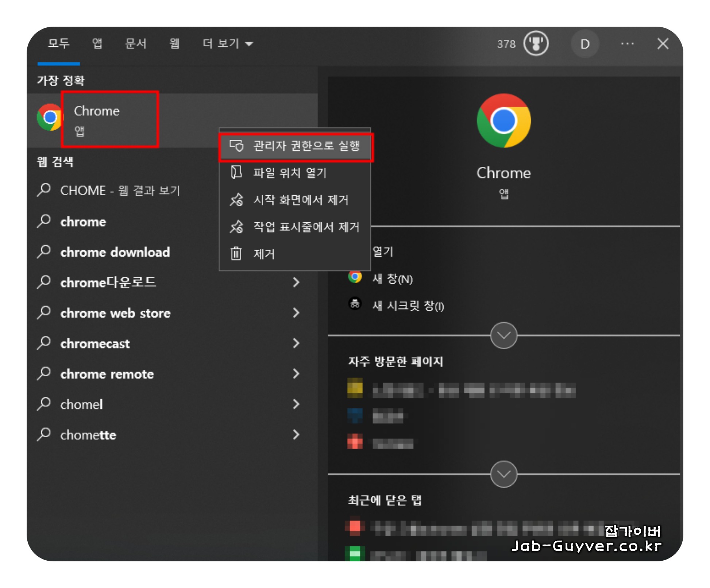Open the three-dots options menu
The height and width of the screenshot is (588, 710).
627,44
